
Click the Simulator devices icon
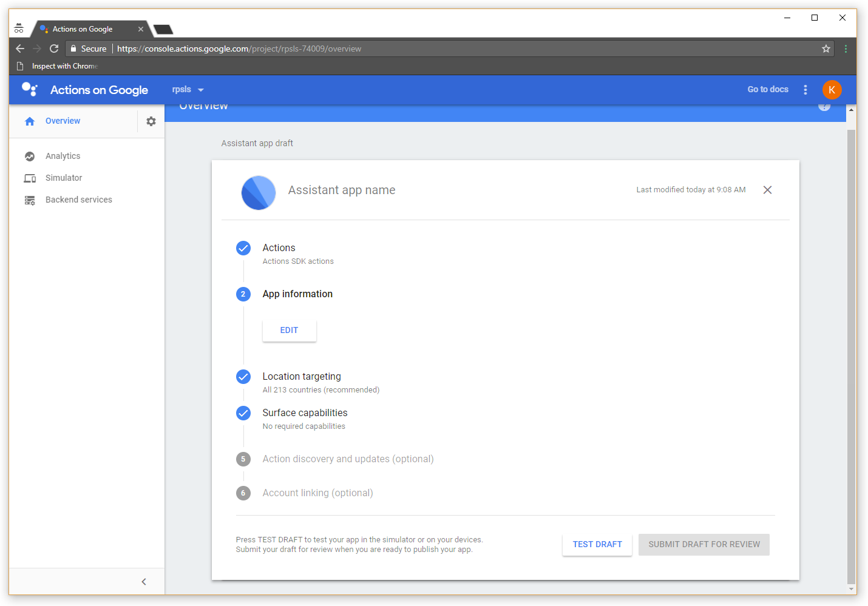tap(30, 178)
